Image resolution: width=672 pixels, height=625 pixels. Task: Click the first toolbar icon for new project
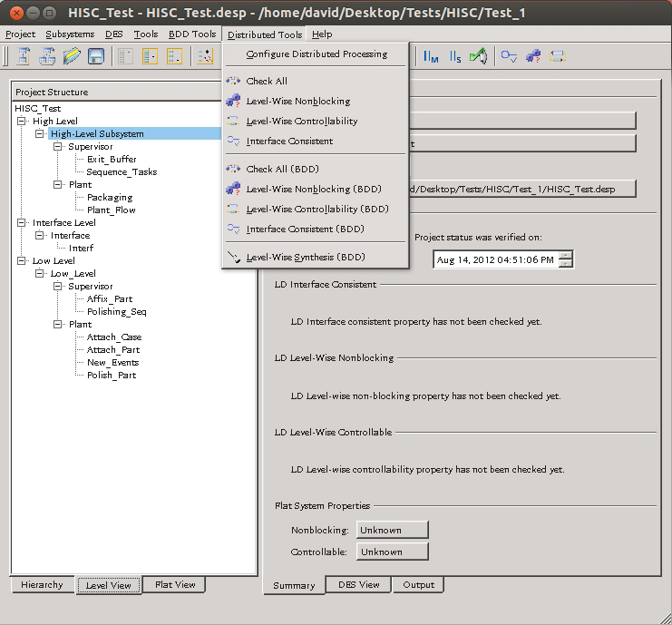[x=24, y=56]
